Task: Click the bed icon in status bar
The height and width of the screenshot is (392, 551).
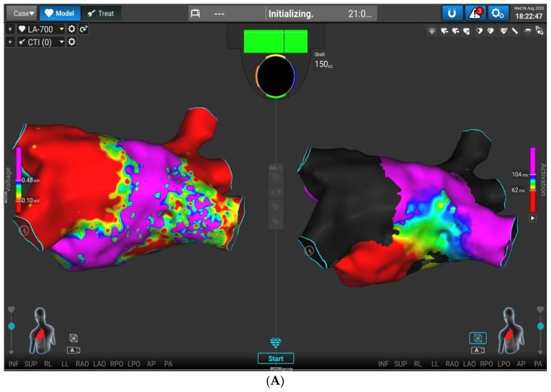Action: (196, 14)
